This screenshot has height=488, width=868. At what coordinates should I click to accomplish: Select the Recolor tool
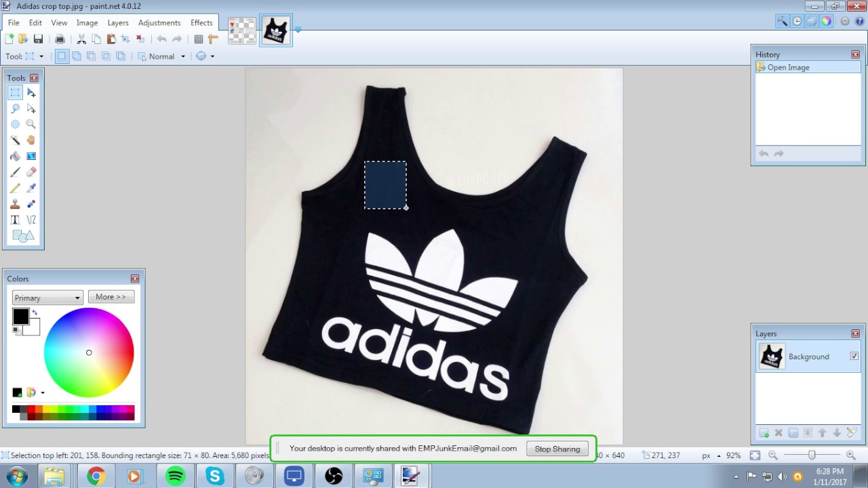[x=31, y=204]
